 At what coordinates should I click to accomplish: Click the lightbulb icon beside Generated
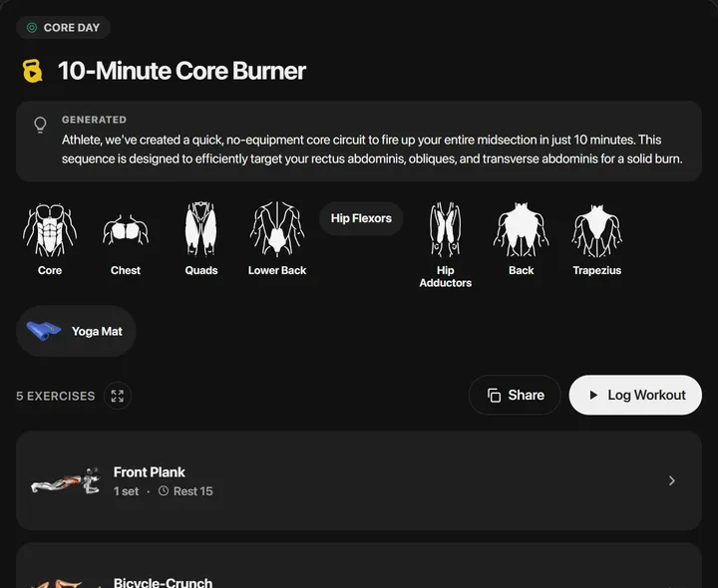[40, 125]
